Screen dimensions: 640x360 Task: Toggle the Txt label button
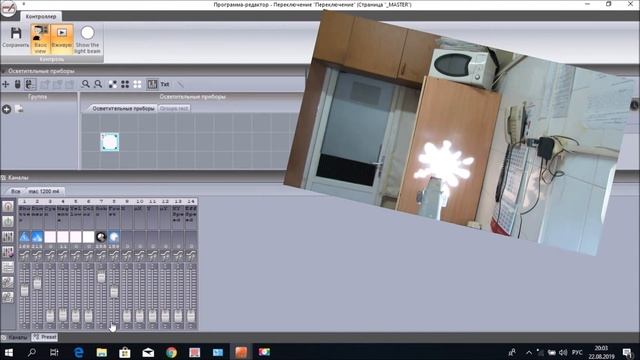pos(165,84)
